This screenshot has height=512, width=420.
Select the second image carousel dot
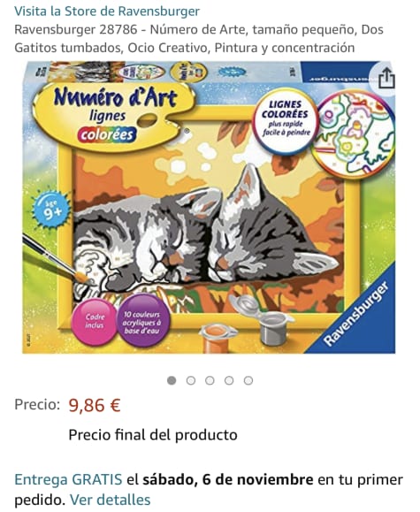click(191, 380)
